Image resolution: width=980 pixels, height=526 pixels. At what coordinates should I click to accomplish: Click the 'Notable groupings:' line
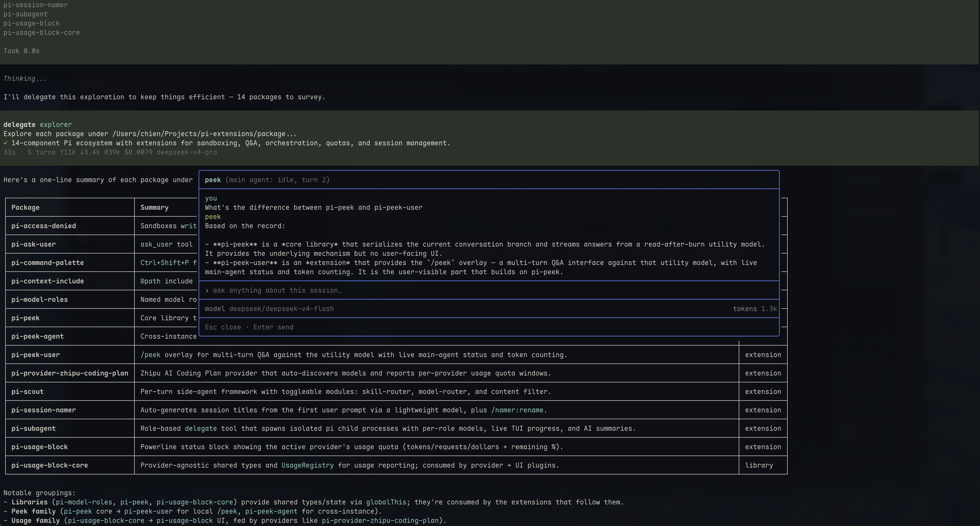coord(39,493)
